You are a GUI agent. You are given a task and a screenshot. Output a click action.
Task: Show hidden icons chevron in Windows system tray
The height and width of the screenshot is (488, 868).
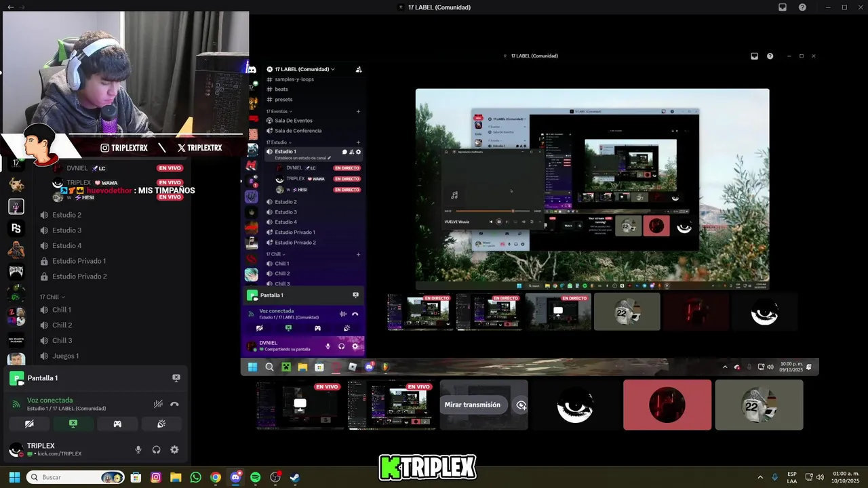pos(760,477)
